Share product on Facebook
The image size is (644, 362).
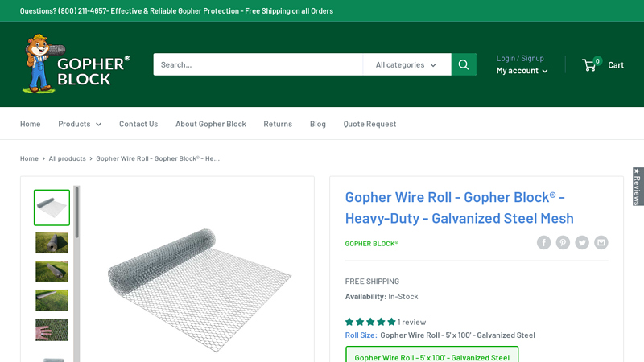pyautogui.click(x=544, y=243)
